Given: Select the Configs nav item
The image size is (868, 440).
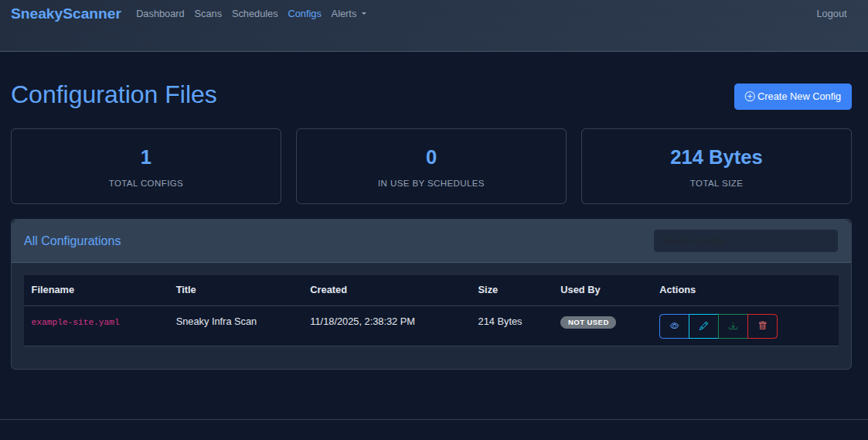Looking at the screenshot, I should (x=304, y=14).
